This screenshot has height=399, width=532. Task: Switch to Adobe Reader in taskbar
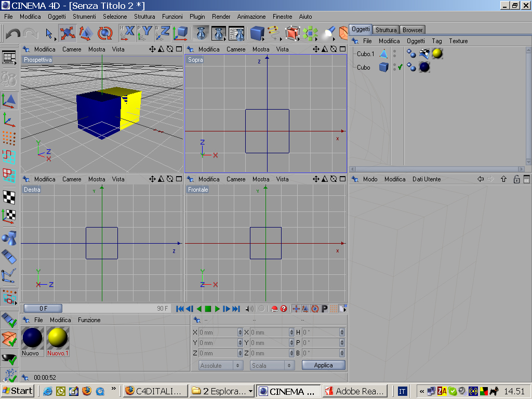pyautogui.click(x=355, y=391)
